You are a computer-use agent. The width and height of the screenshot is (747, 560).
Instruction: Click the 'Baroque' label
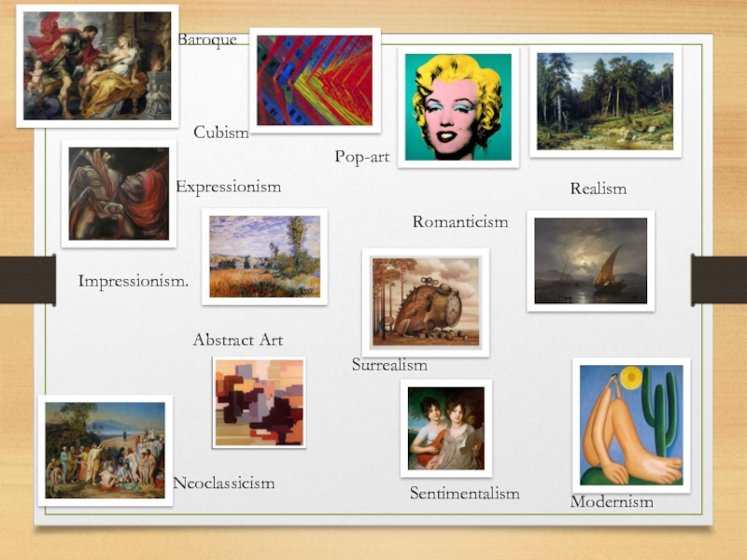tap(207, 39)
